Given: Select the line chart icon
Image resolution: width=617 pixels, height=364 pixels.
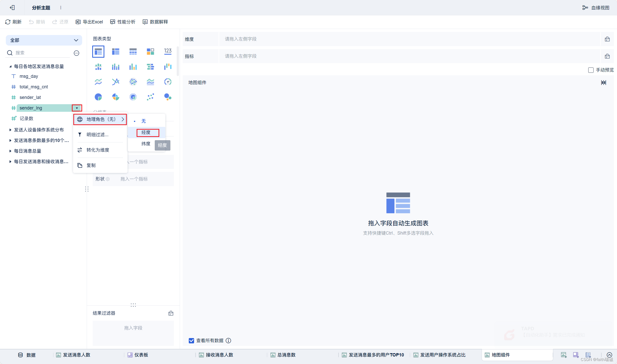Looking at the screenshot, I should pyautogui.click(x=98, y=82).
